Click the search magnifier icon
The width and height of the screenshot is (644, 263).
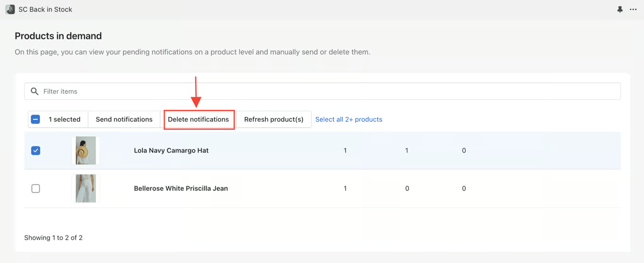pos(34,91)
